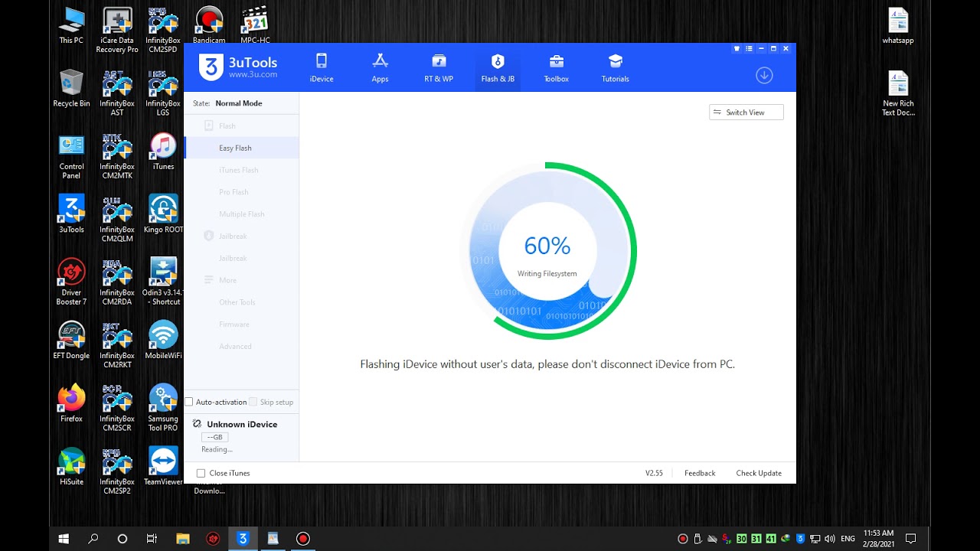Toggle the Skip setup checkbox
This screenshot has height=551, width=980.
point(253,402)
